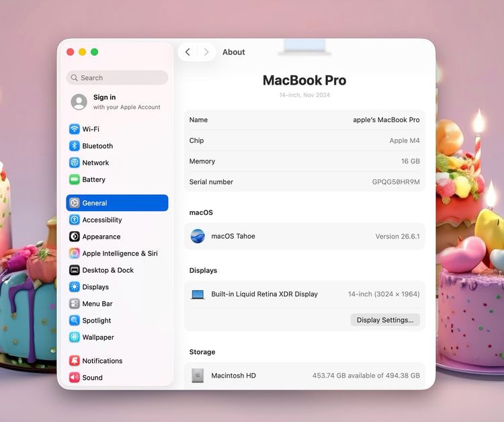The image size is (504, 422).
Task: Click the Spotlight magnifier icon
Action: [75, 320]
